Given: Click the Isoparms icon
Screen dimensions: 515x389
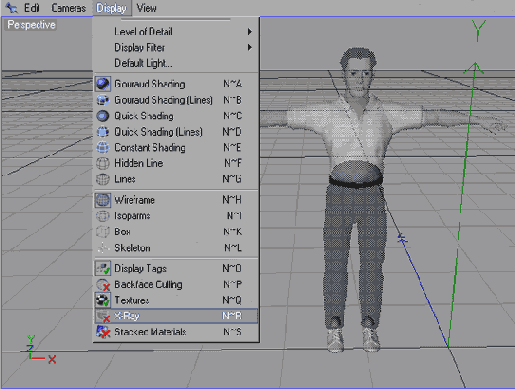Looking at the screenshot, I should coord(103,216).
